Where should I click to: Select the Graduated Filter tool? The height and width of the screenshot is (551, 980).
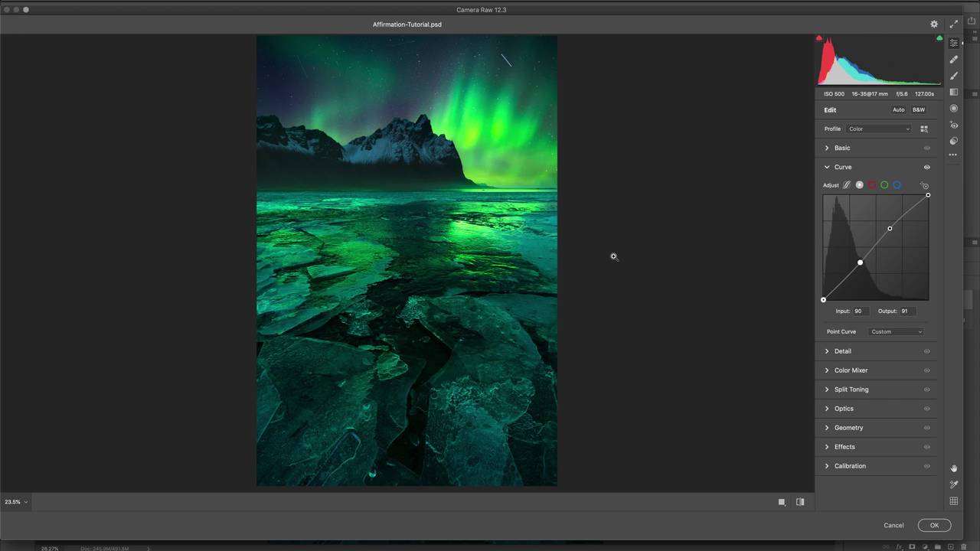(x=954, y=92)
